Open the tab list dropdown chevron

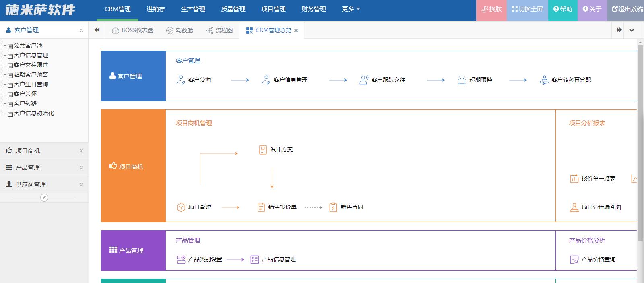632,30
